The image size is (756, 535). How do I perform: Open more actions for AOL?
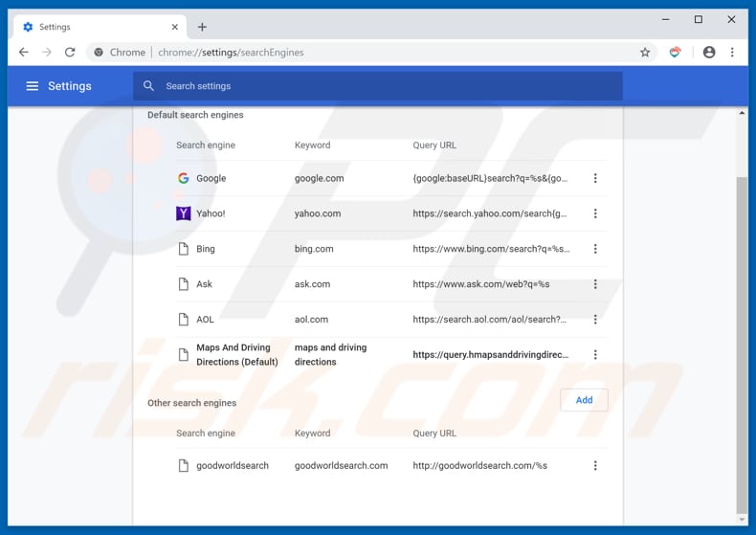pos(595,319)
